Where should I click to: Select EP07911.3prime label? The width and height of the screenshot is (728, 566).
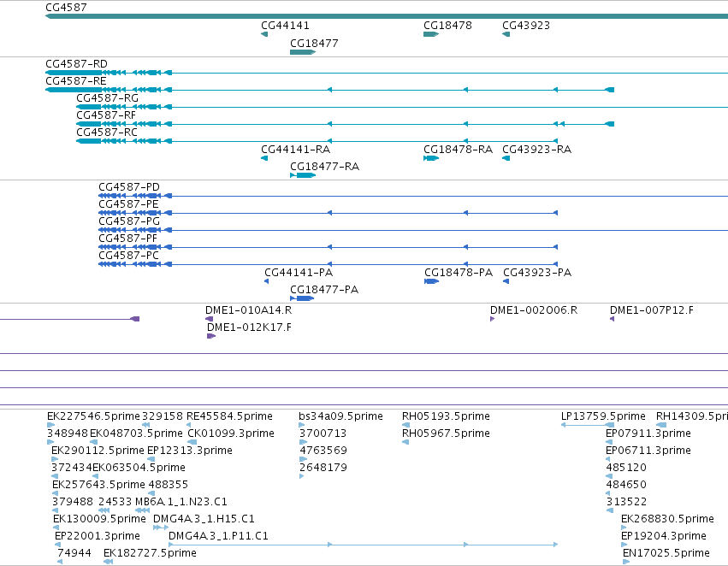click(x=648, y=433)
